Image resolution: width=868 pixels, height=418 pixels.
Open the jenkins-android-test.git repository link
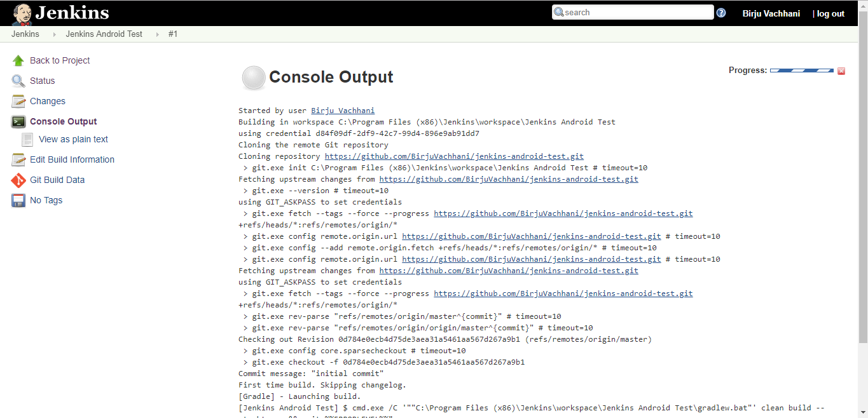click(x=453, y=156)
